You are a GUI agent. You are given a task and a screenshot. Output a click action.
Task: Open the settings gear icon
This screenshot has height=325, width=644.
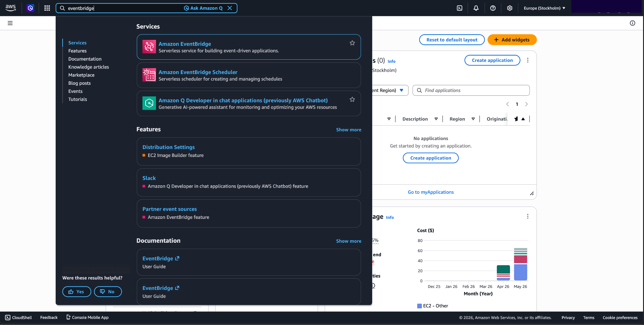pos(510,8)
